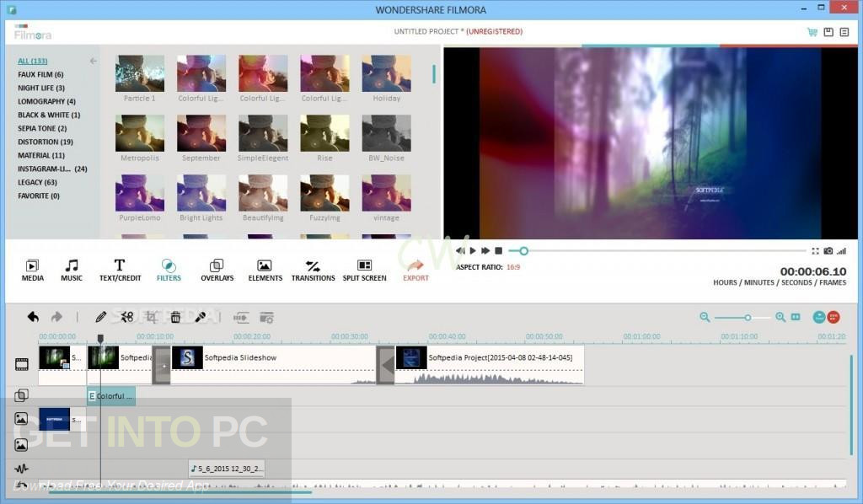
Task: Select the FAUX FILM (6) category
Action: (x=40, y=74)
